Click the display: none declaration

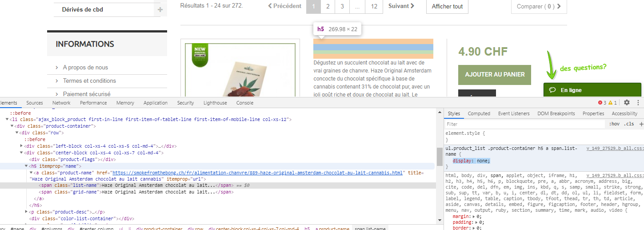(x=472, y=161)
